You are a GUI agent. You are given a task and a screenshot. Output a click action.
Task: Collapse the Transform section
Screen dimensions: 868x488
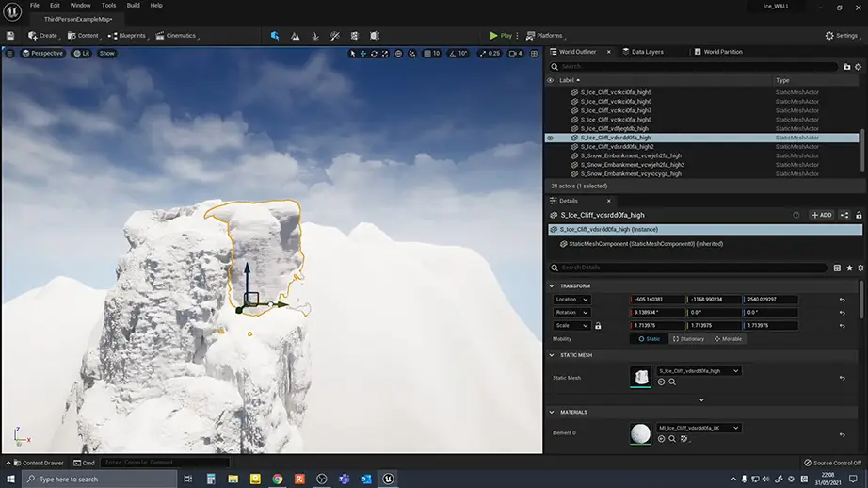click(x=554, y=285)
